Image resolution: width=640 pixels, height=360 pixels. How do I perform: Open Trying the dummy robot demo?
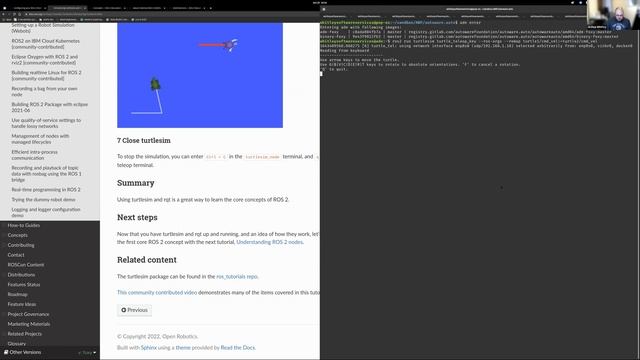[43, 200]
